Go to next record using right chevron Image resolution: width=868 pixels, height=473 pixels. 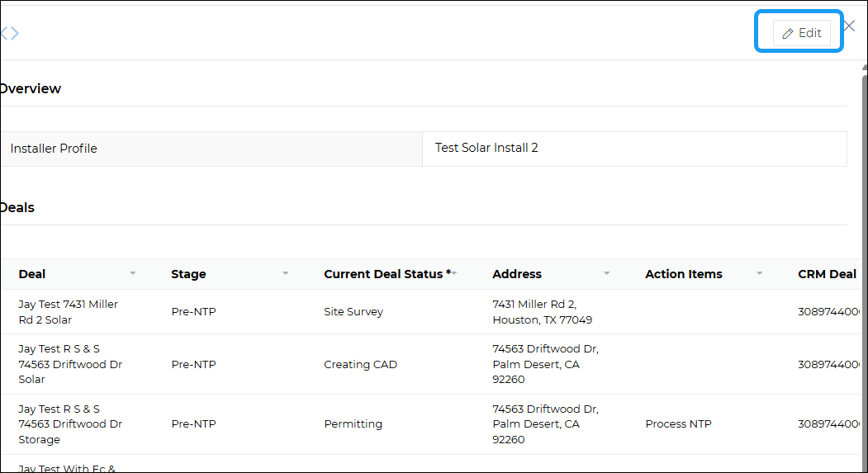15,33
